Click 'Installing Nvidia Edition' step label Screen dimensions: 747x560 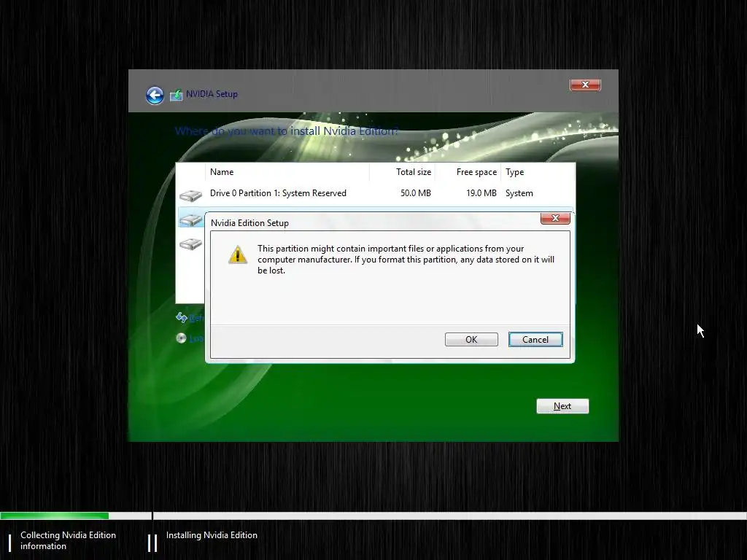[212, 535]
